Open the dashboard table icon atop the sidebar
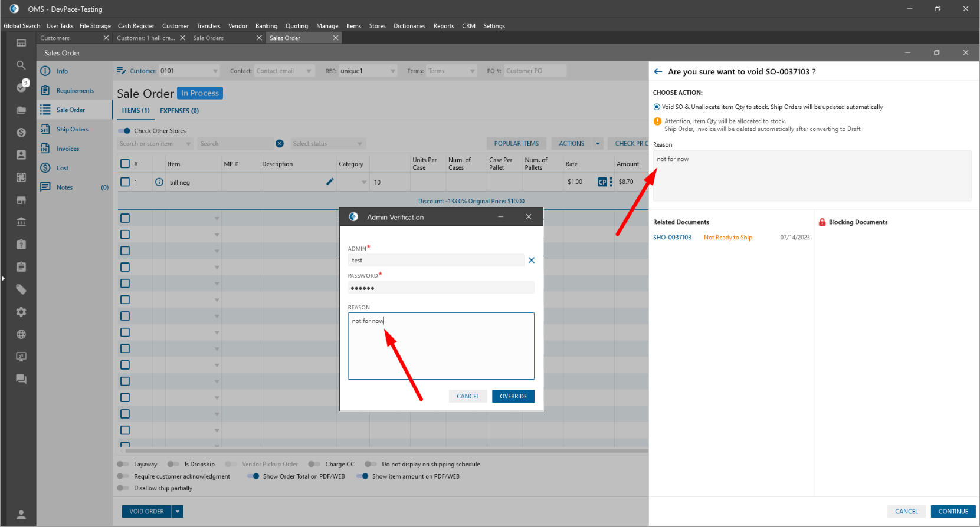This screenshot has height=527, width=980. click(21, 42)
